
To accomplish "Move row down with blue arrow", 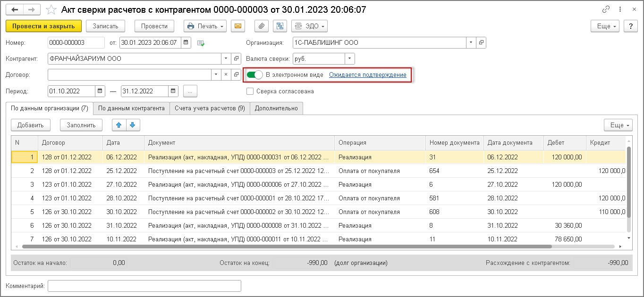I will (x=133, y=125).
